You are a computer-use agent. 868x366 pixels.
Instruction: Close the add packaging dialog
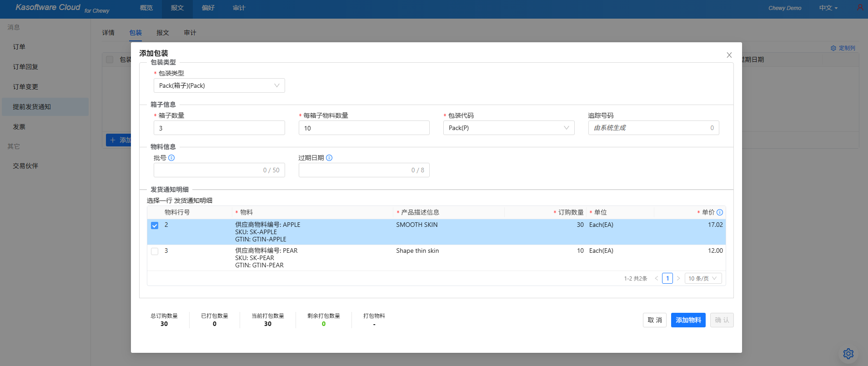click(729, 55)
